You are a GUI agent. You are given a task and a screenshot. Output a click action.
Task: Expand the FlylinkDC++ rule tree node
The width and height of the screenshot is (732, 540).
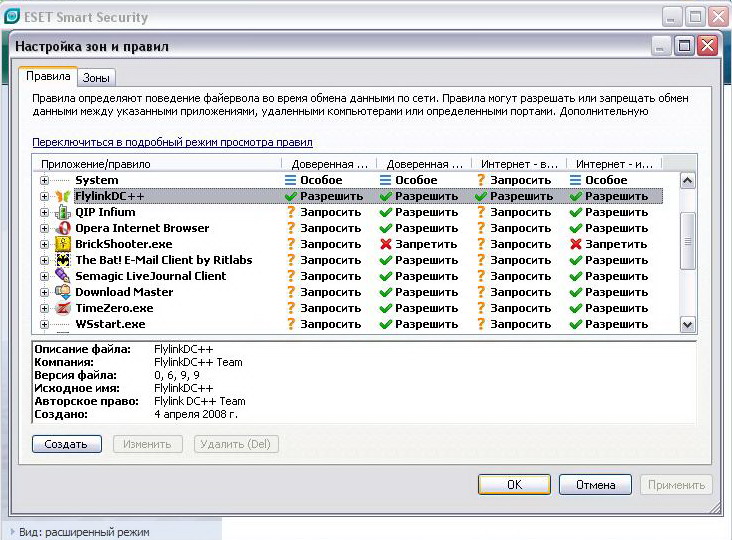coord(44,197)
